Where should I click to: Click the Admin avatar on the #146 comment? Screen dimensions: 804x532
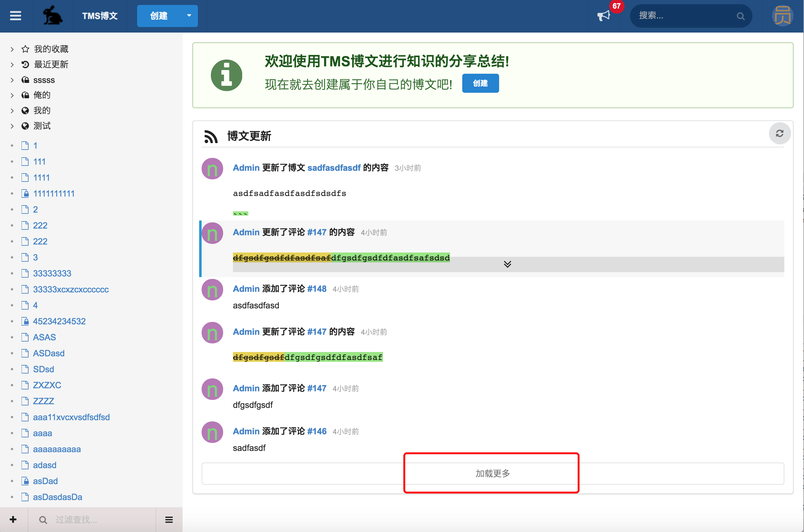coord(212,432)
